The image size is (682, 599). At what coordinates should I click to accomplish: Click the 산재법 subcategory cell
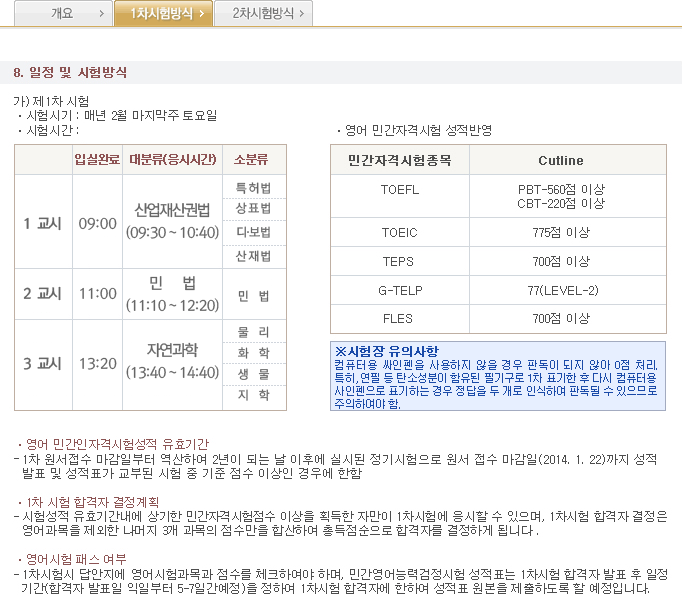253,256
